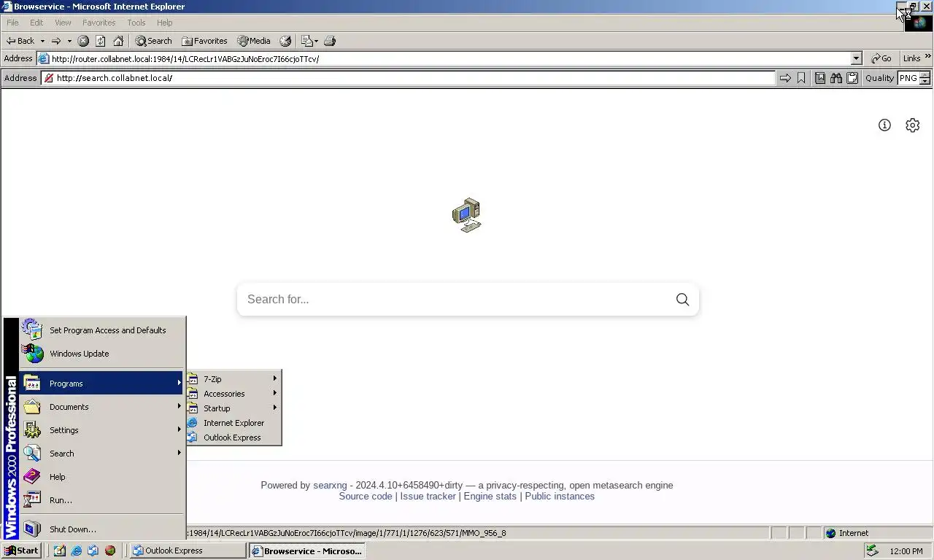934x560 pixels.
Task: Select Set Program Access and Defaults in Start menu
Action: (x=102, y=330)
